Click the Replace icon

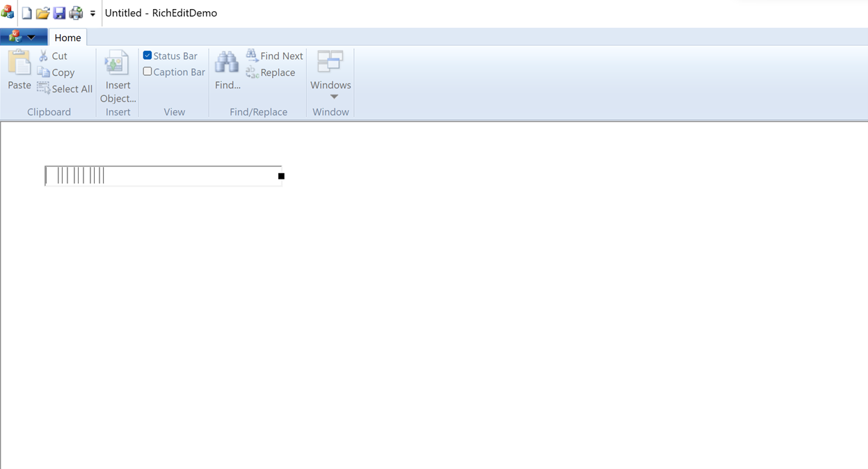click(251, 72)
